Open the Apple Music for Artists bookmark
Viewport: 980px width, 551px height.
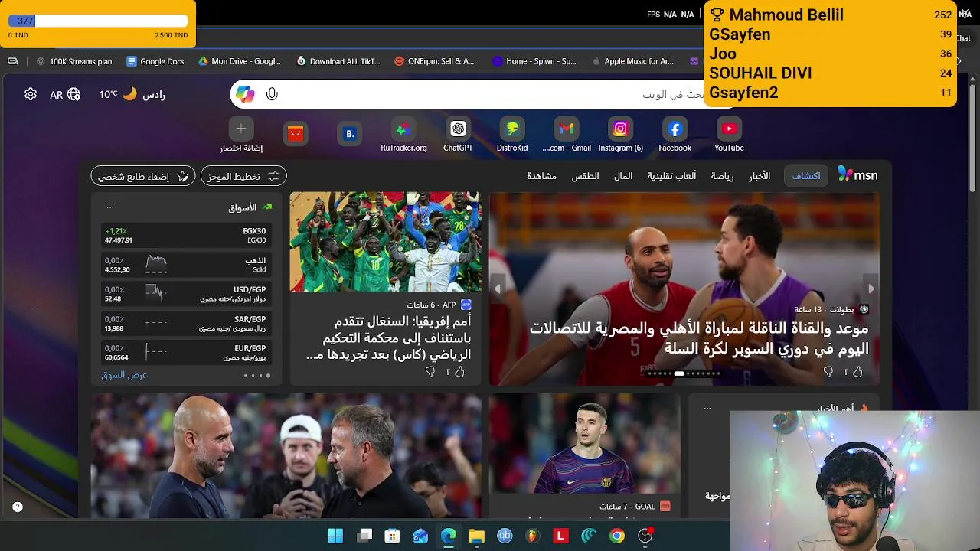(x=633, y=61)
